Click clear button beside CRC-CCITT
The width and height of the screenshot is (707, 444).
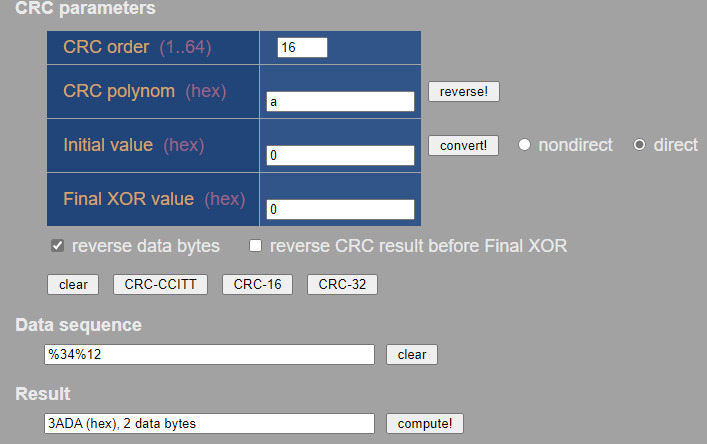point(73,285)
